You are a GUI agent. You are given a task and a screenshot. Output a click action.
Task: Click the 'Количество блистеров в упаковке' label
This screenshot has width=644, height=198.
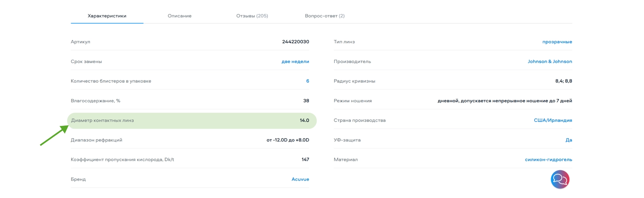111,81
